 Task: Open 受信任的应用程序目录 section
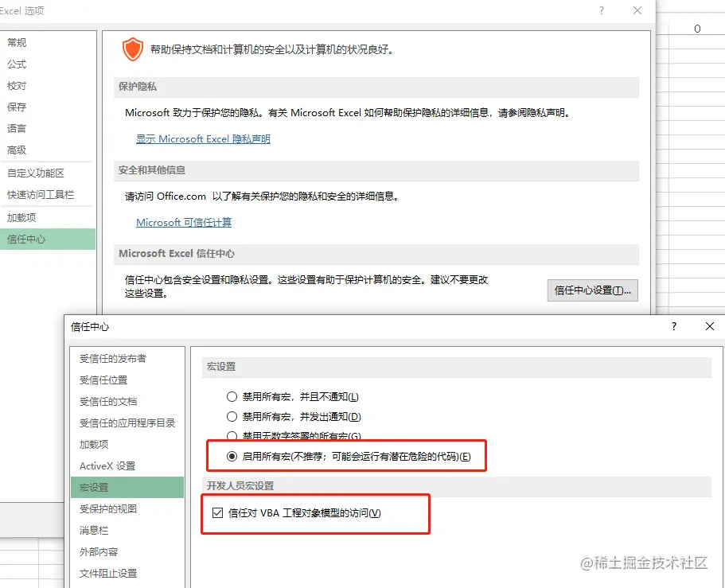point(127,423)
